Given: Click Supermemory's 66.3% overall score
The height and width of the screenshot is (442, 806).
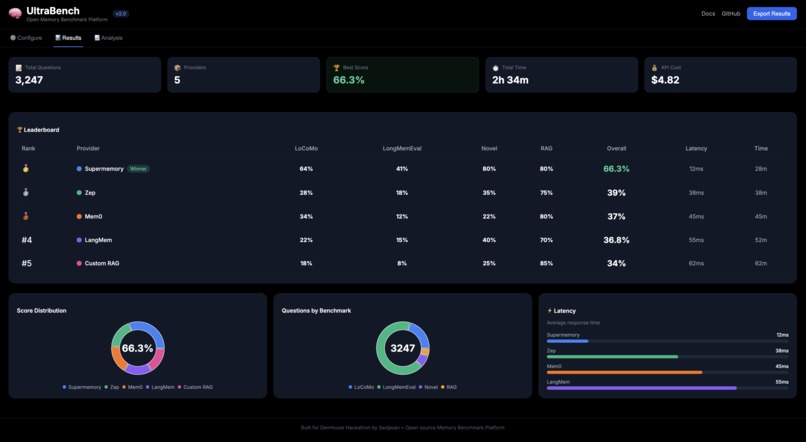Looking at the screenshot, I should coord(616,169).
